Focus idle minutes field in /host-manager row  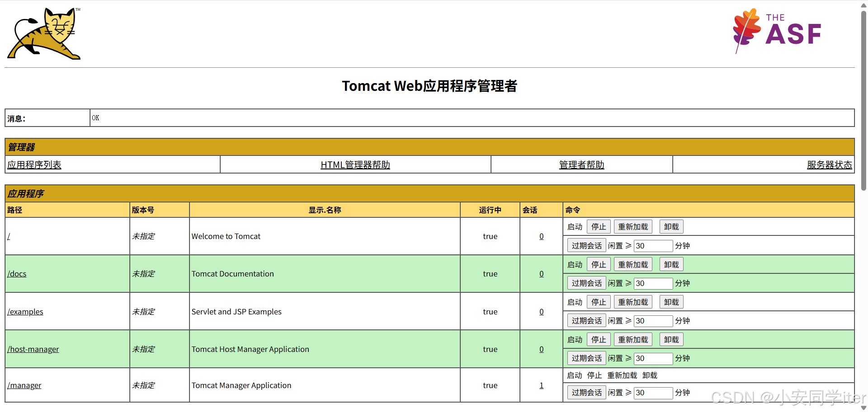tap(653, 358)
